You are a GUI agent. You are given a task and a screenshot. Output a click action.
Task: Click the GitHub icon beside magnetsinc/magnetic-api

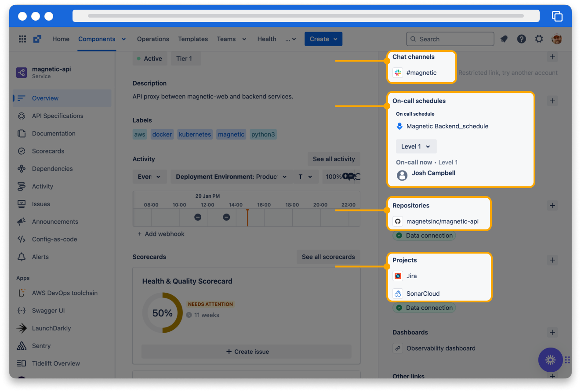click(398, 221)
